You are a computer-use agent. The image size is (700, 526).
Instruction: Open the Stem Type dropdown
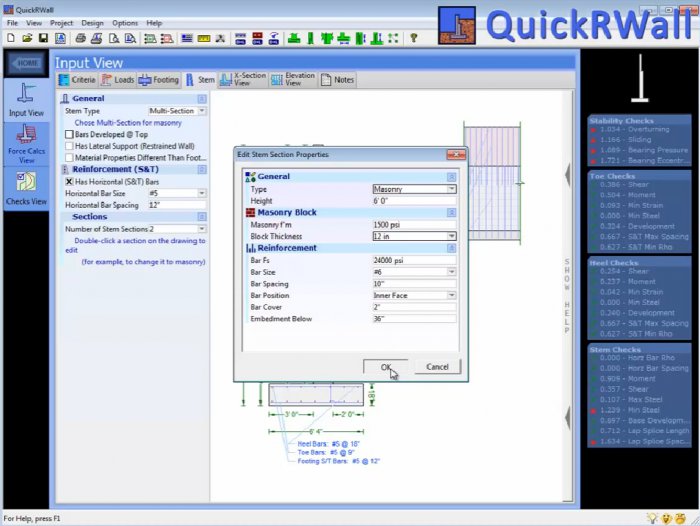[202, 111]
